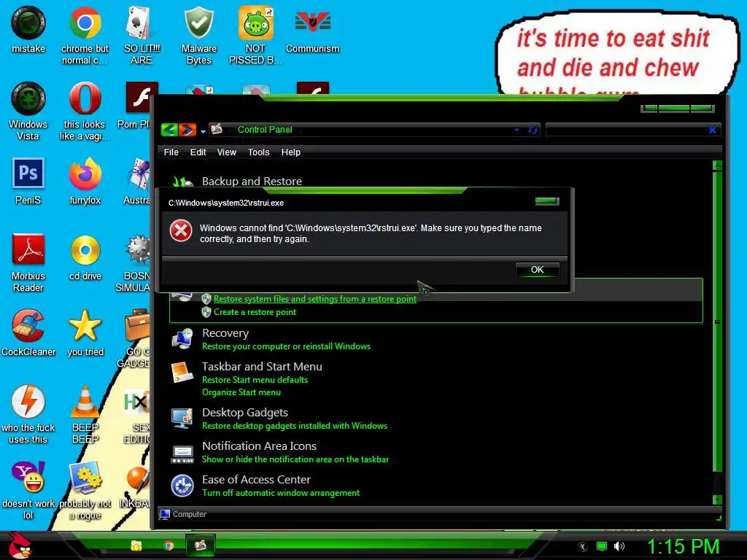Viewport: 747px width, 560px height.
Task: Click the orange Forward arrow in Control Panel
Action: [x=187, y=130]
